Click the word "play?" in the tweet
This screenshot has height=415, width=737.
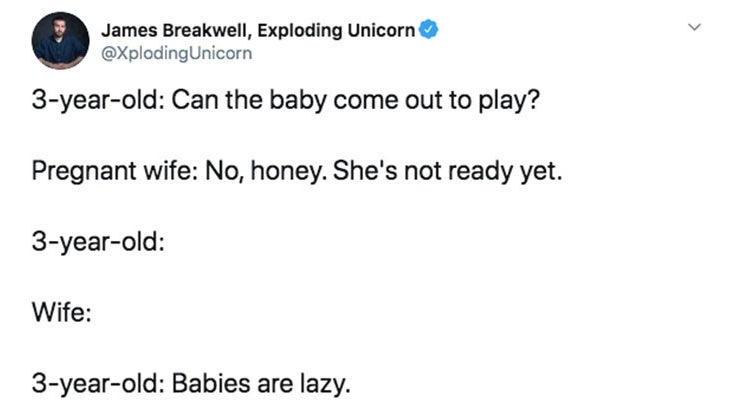point(509,100)
